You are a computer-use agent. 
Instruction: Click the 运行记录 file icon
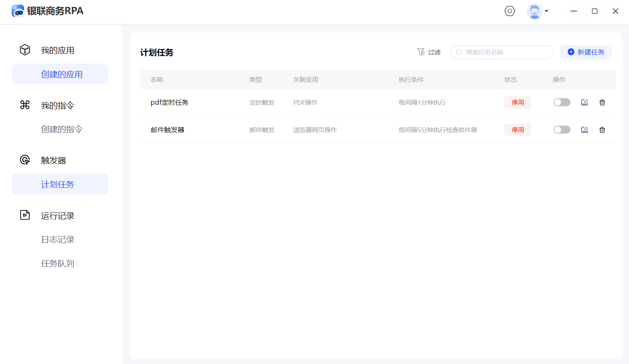click(x=25, y=215)
